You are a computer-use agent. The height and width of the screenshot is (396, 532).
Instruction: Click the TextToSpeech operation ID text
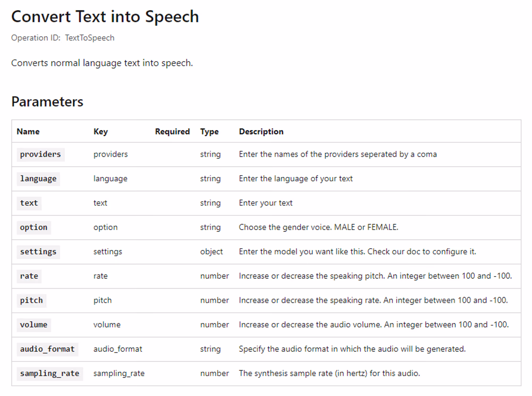[90, 38]
